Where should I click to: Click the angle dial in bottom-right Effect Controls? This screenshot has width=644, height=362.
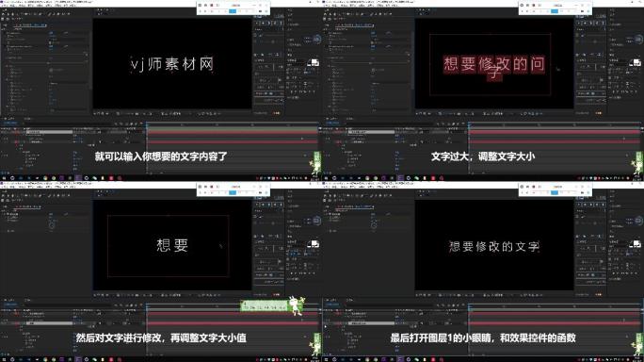(x=374, y=225)
